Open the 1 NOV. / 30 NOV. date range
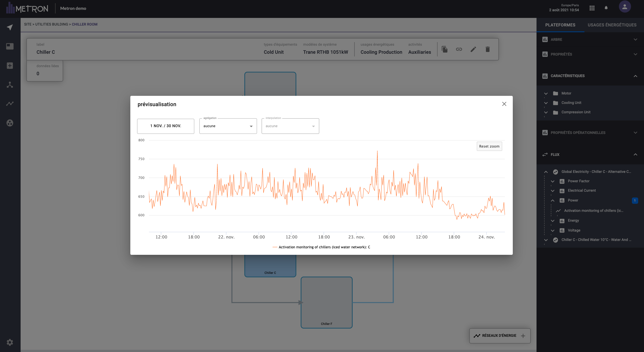 coord(165,126)
